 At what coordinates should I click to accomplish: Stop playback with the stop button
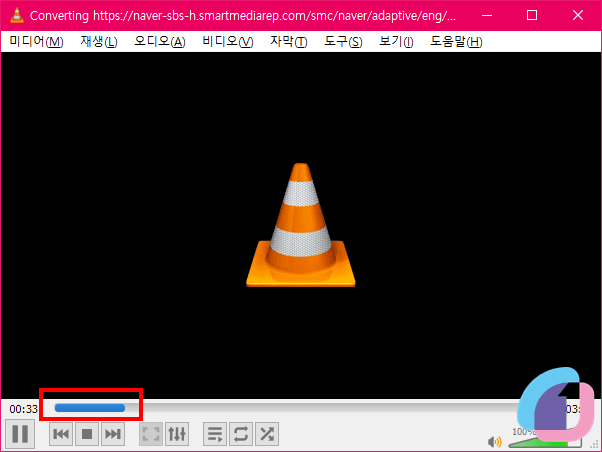point(87,434)
